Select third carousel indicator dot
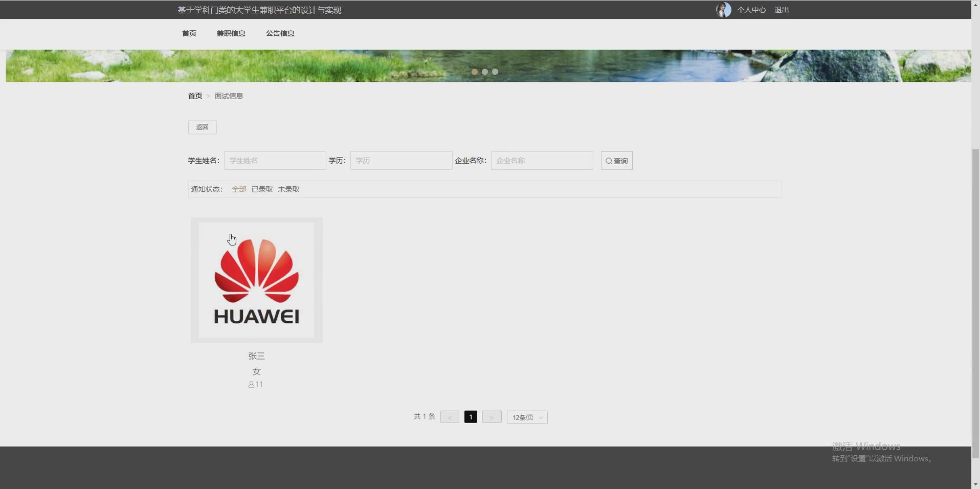 point(495,72)
